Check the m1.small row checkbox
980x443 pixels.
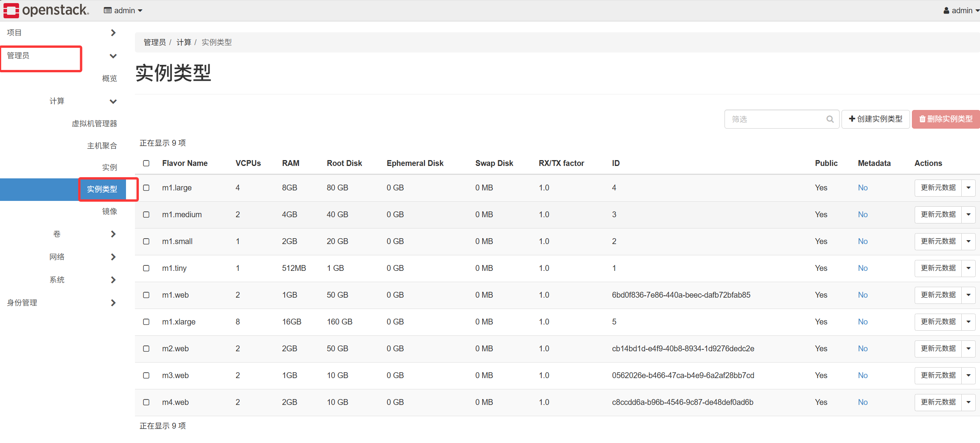(146, 241)
